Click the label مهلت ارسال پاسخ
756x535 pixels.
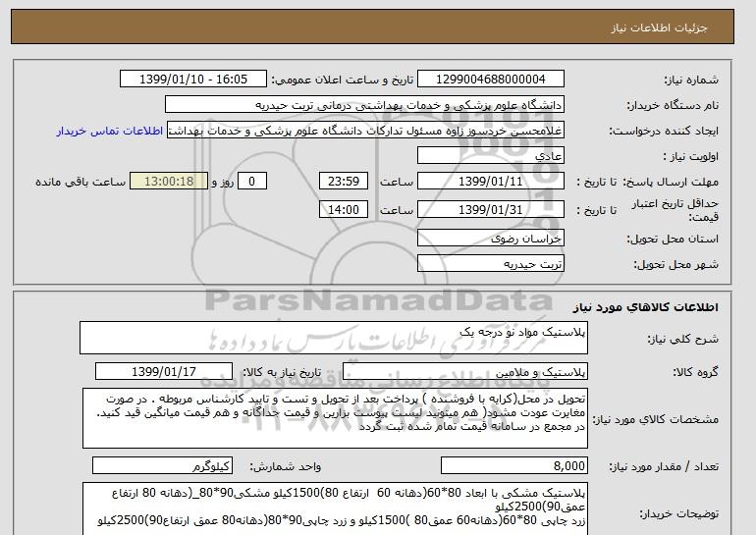(671, 182)
